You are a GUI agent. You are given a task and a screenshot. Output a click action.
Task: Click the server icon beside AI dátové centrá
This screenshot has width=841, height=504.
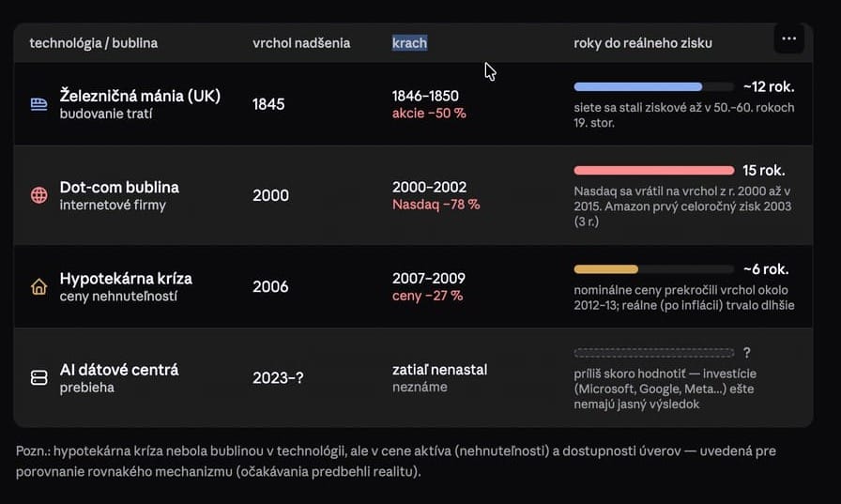(x=38, y=377)
